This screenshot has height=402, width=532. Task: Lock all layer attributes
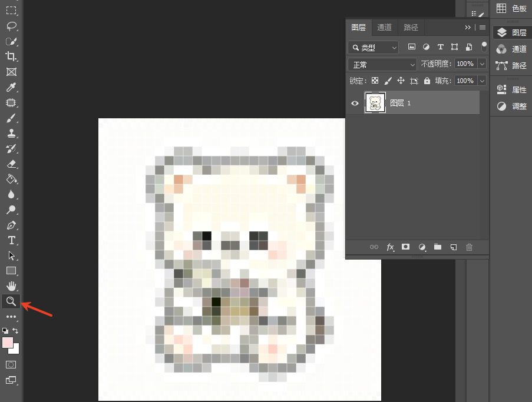(427, 81)
